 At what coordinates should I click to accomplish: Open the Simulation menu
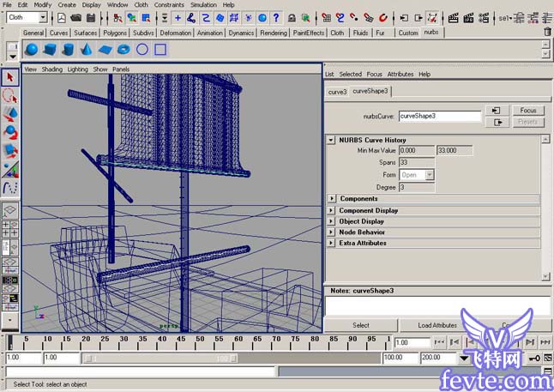pos(203,4)
